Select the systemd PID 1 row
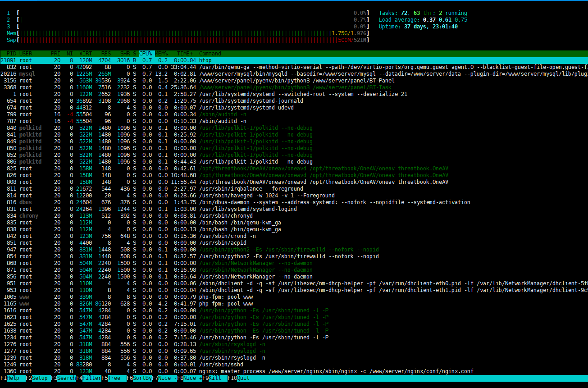 click(294, 94)
